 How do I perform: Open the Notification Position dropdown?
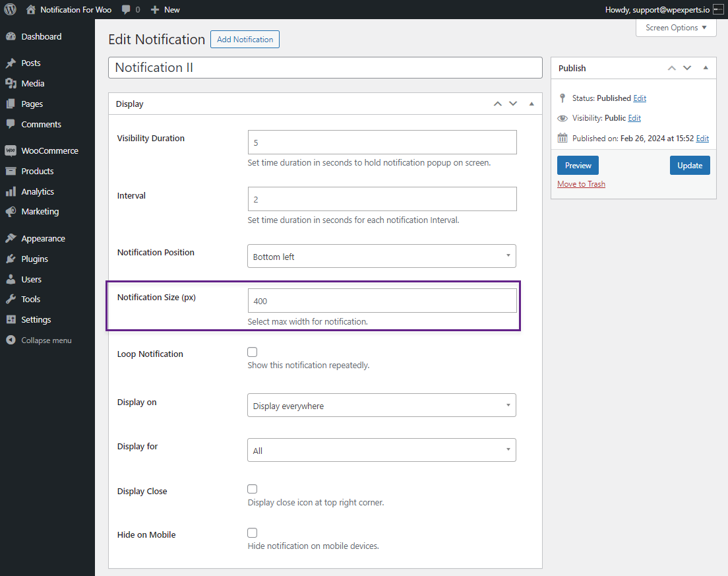[382, 256]
